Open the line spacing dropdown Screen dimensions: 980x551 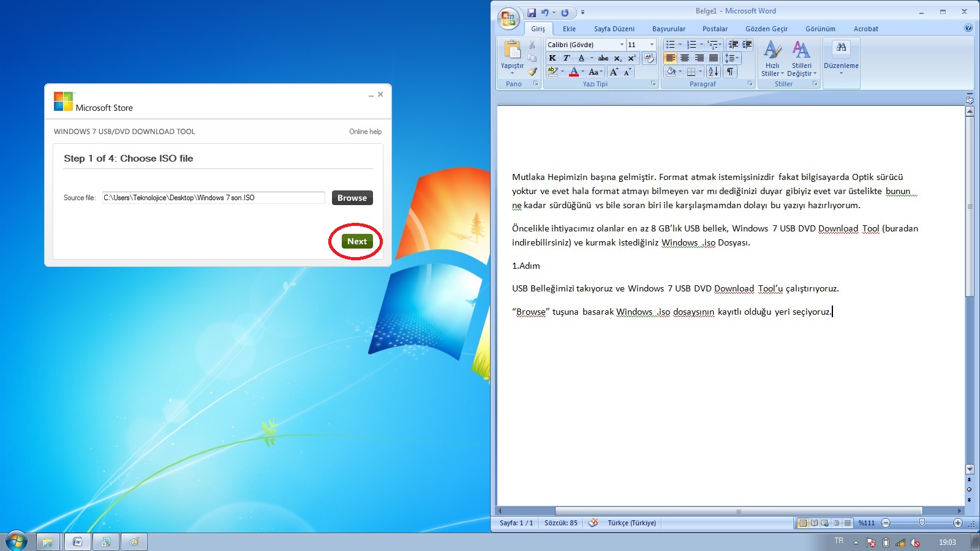pos(732,58)
